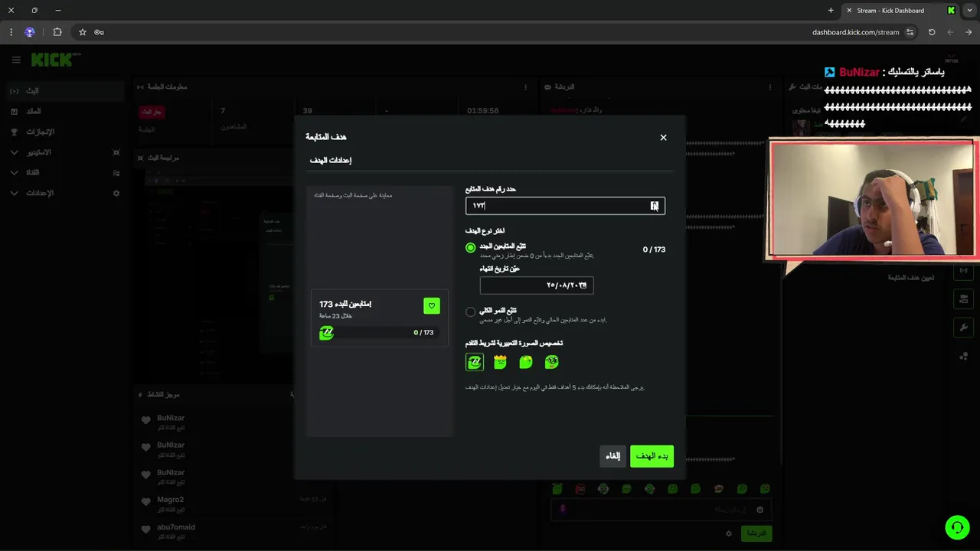980x551 pixels.
Task: Click the red emote in chat emote row
Action: coord(580,489)
